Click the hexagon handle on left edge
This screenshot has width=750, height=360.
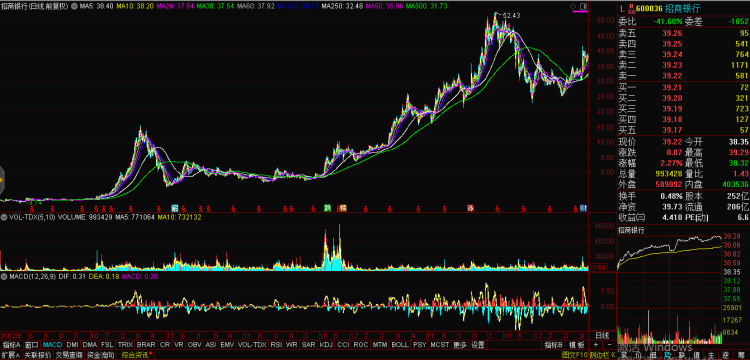tap(1, 180)
